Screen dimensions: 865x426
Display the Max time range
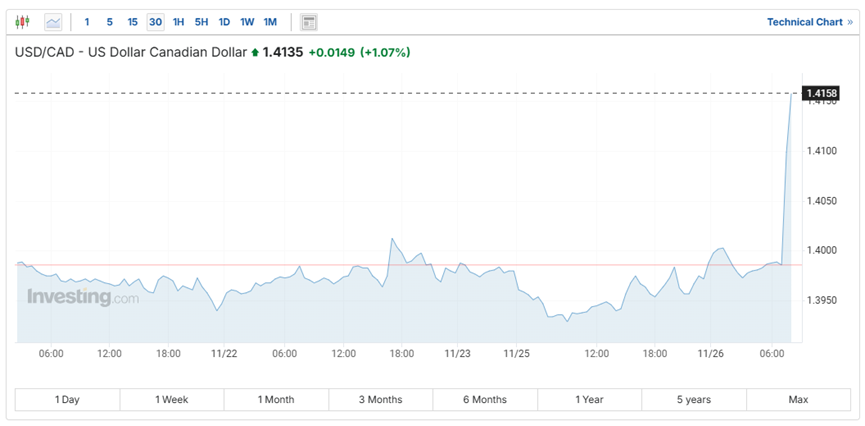coord(798,400)
